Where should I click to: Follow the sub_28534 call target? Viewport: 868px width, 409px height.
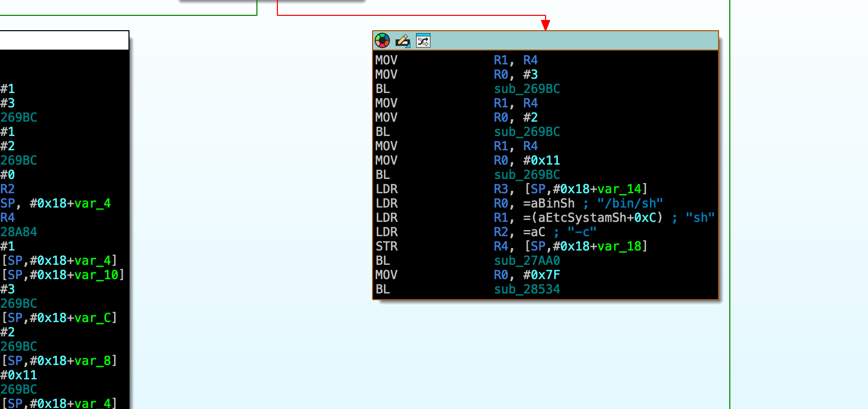pos(527,289)
